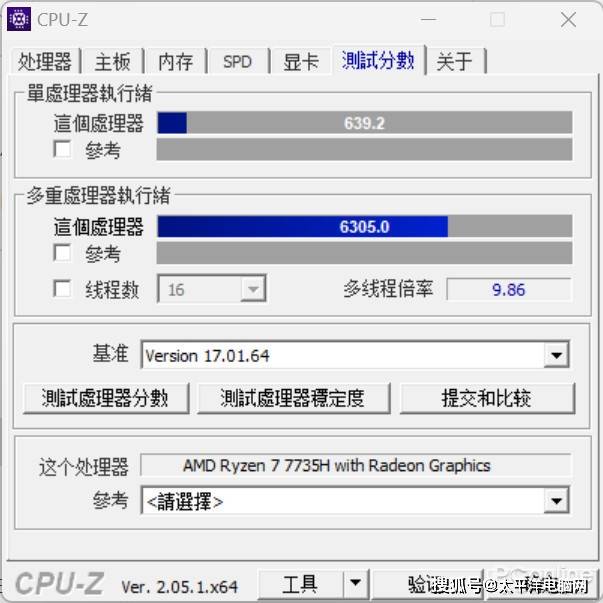Screen dimensions: 603x603
Task: Click the CPU-Z app icon in title bar
Action: (19, 19)
